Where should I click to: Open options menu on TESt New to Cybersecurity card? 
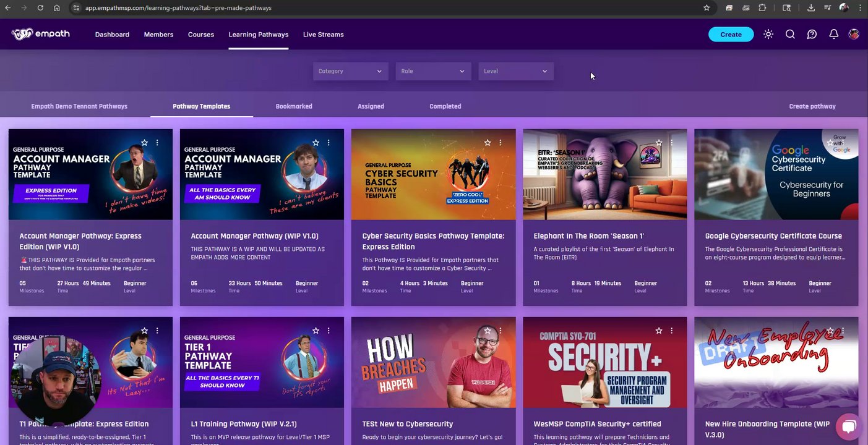[x=501, y=331]
